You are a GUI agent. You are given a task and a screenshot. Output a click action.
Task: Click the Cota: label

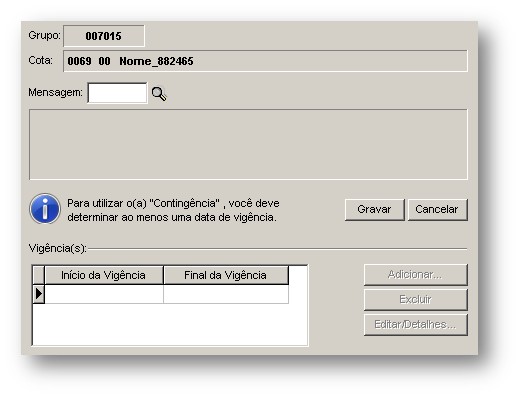pos(40,60)
